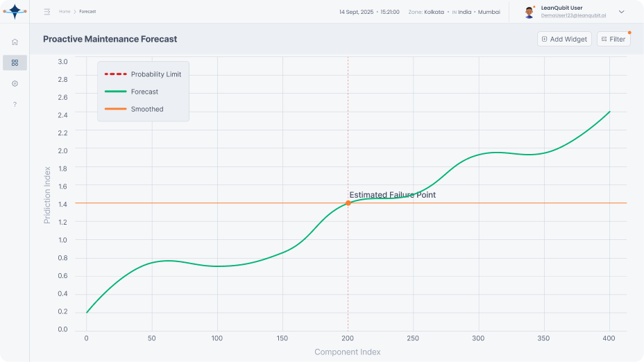The image size is (644, 362).
Task: Select the dashboard grid icon in sidebar
Action: 15,63
